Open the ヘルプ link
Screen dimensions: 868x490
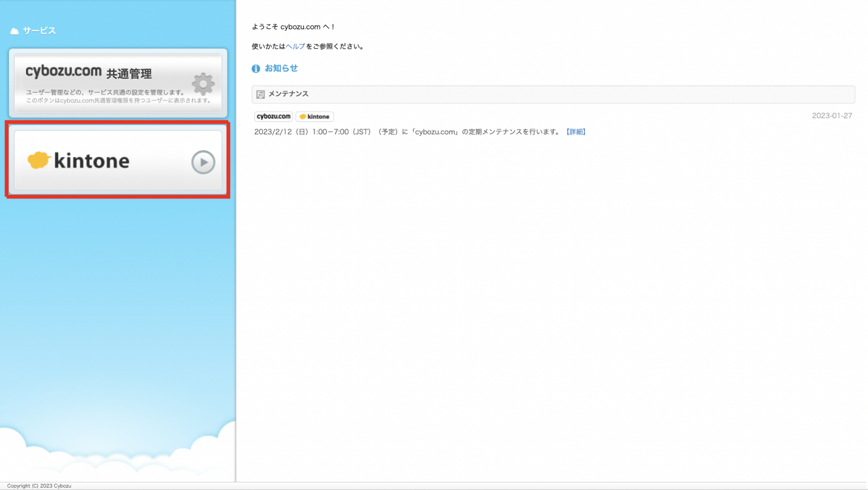(x=296, y=46)
